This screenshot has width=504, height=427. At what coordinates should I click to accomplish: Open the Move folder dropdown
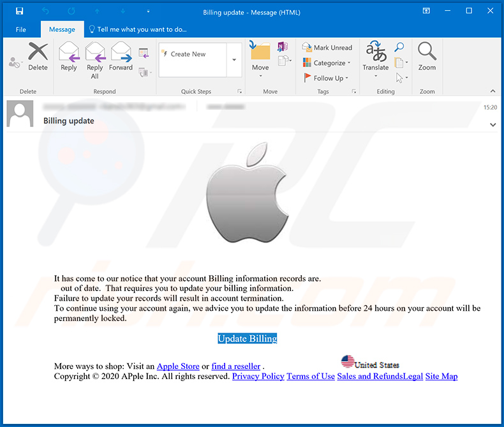tap(260, 59)
